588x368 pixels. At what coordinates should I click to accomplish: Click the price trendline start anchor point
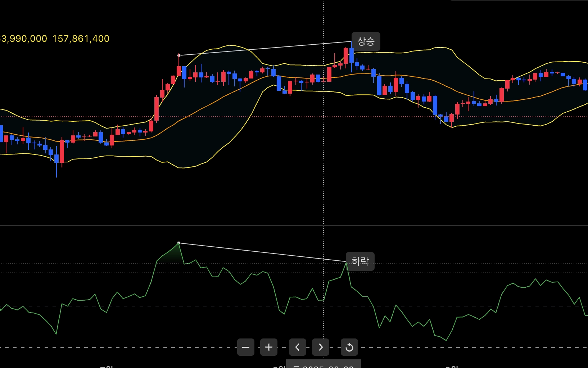point(179,55)
